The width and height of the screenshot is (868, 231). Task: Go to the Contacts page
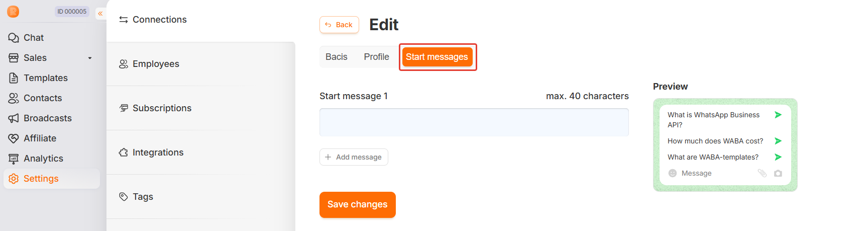pyautogui.click(x=43, y=98)
